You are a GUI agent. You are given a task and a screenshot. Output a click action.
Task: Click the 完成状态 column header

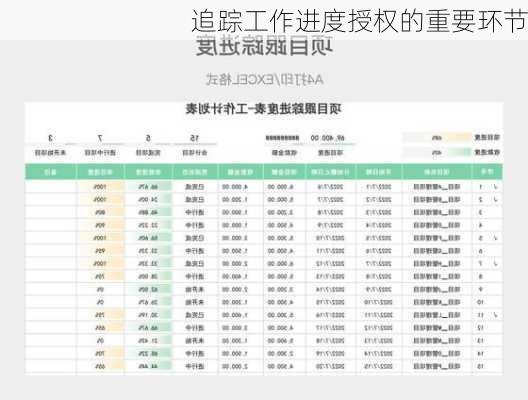pyautogui.click(x=195, y=172)
